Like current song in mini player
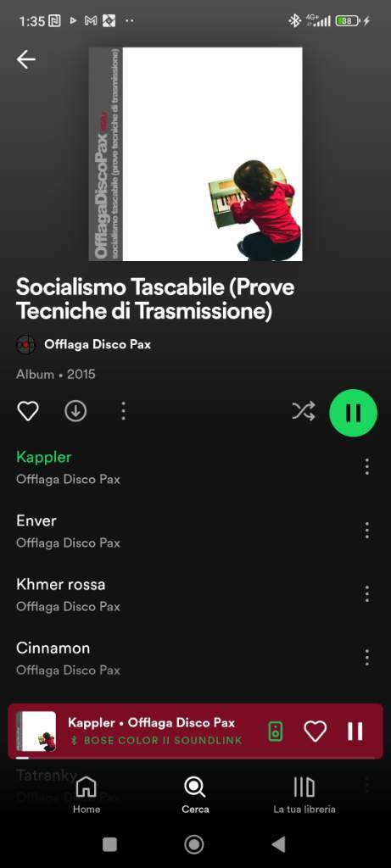 316,732
